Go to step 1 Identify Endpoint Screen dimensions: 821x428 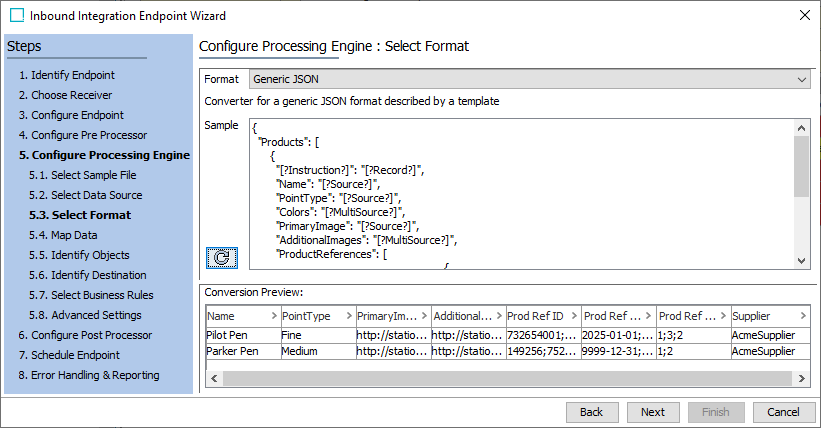coord(65,75)
